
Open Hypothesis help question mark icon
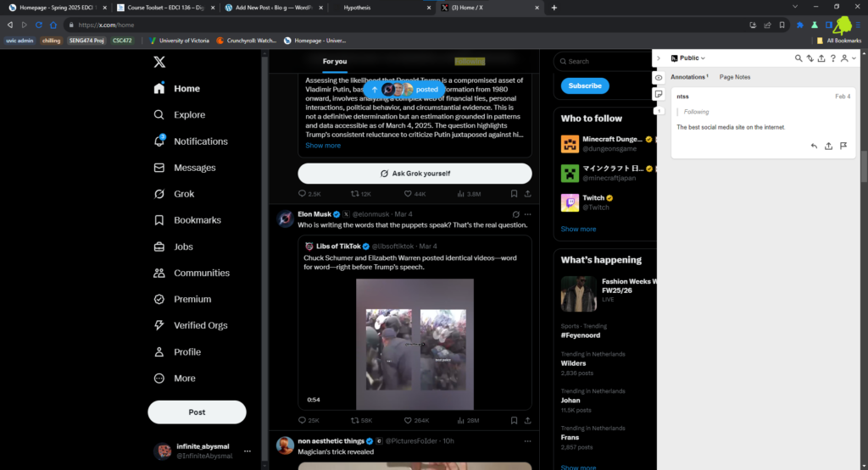point(832,58)
